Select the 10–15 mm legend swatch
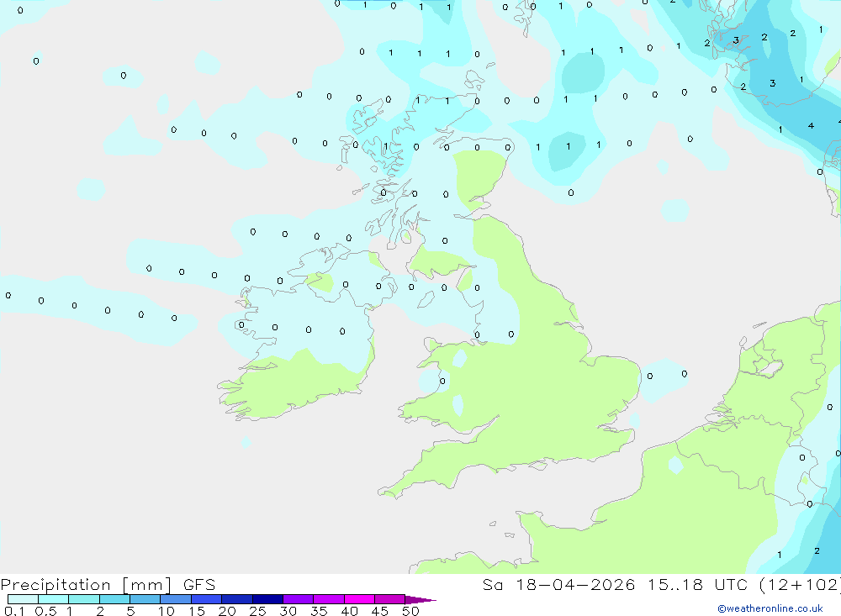Viewport: 841px width, 616px height. pyautogui.click(x=176, y=599)
